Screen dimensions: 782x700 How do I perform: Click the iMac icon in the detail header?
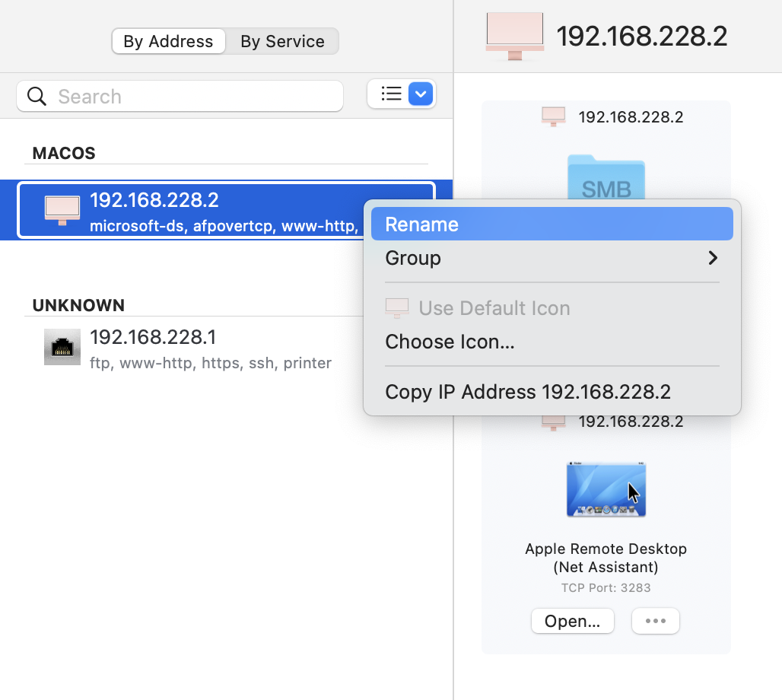click(x=513, y=34)
